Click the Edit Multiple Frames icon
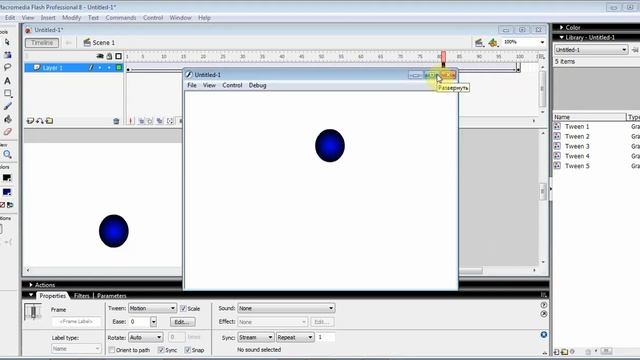640x360 pixels. [160, 121]
